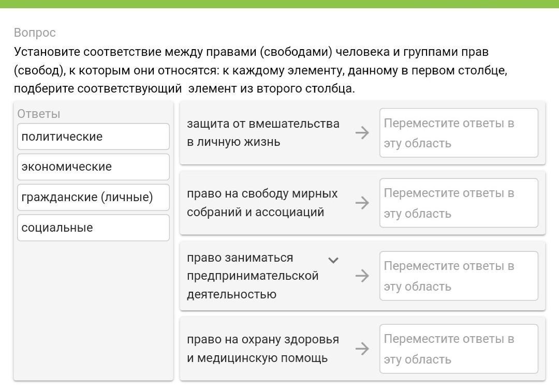Click arrow icon beside "право заниматься предпринимательской деятельностью"

pyautogui.click(x=362, y=276)
